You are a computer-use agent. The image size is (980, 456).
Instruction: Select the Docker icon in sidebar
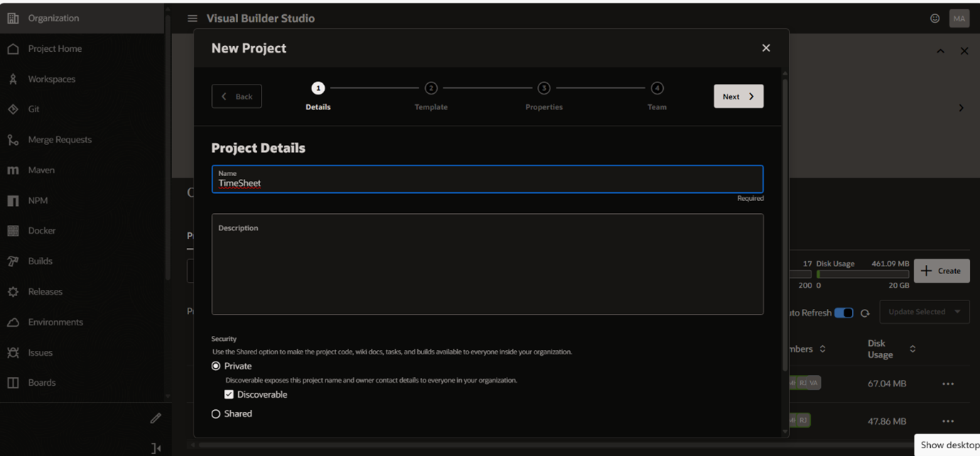click(x=13, y=231)
